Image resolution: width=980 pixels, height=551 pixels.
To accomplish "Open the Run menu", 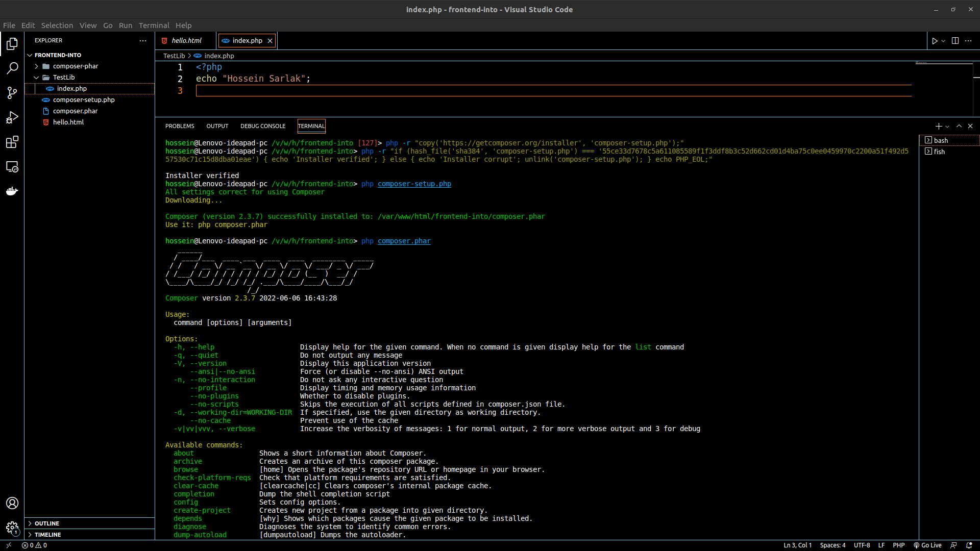I will pyautogui.click(x=126, y=26).
